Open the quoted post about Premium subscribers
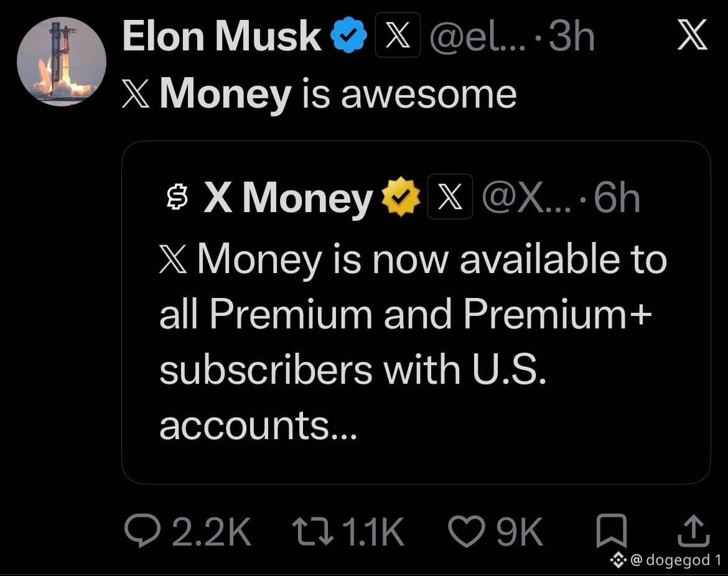This screenshot has height=576, width=728. coord(416,312)
